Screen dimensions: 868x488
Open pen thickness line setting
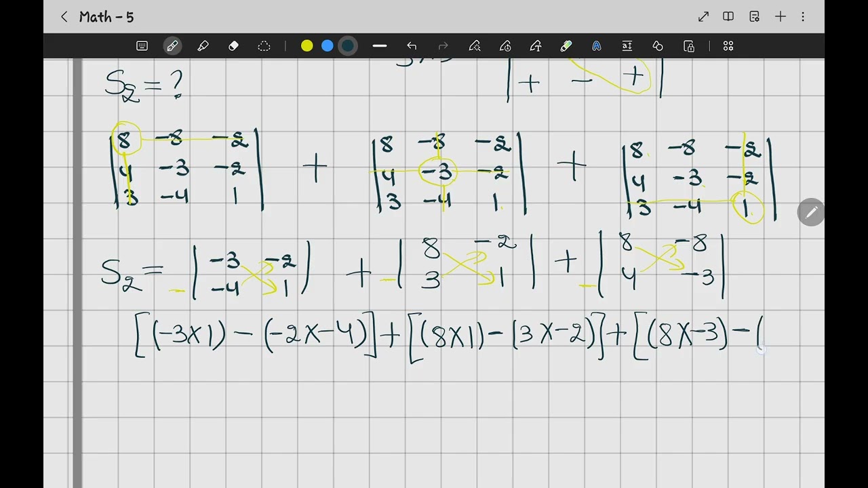pos(380,46)
